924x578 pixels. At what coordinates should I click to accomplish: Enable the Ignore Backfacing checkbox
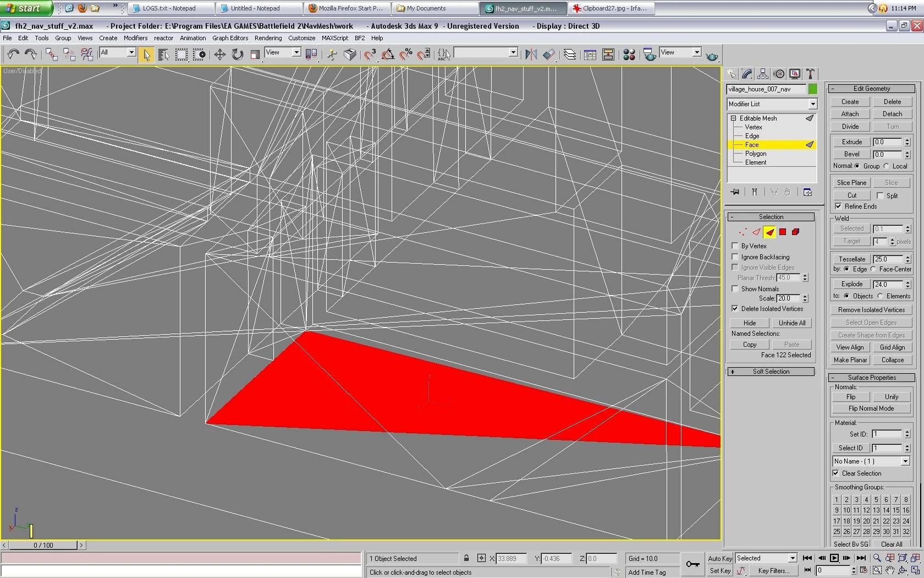pos(735,257)
